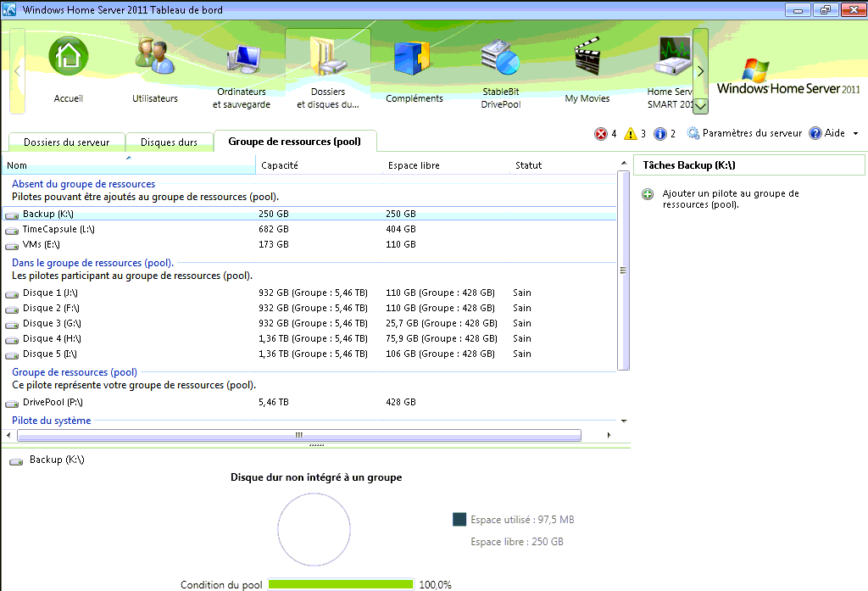
Task: Switch to Dossiers du serveur tab
Action: [x=66, y=142]
